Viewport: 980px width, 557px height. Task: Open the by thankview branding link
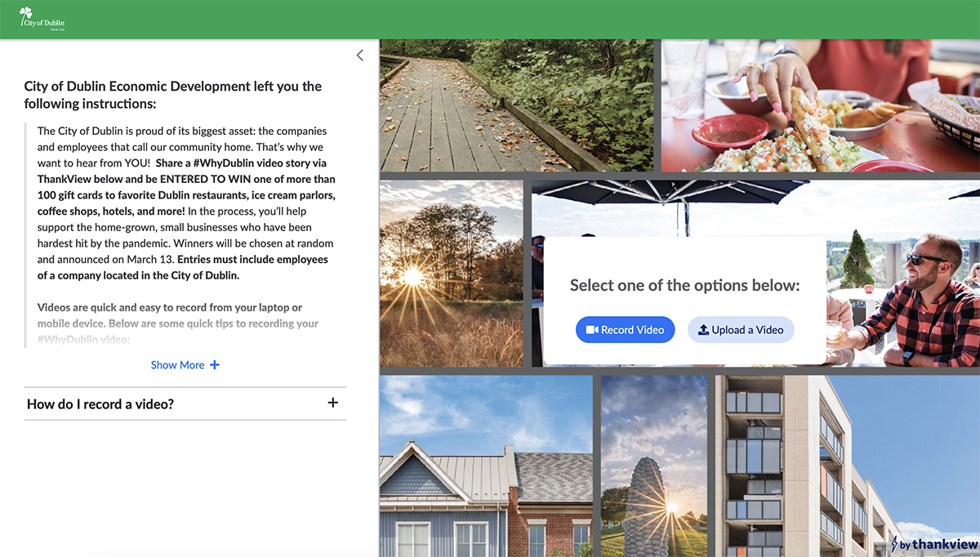click(934, 544)
